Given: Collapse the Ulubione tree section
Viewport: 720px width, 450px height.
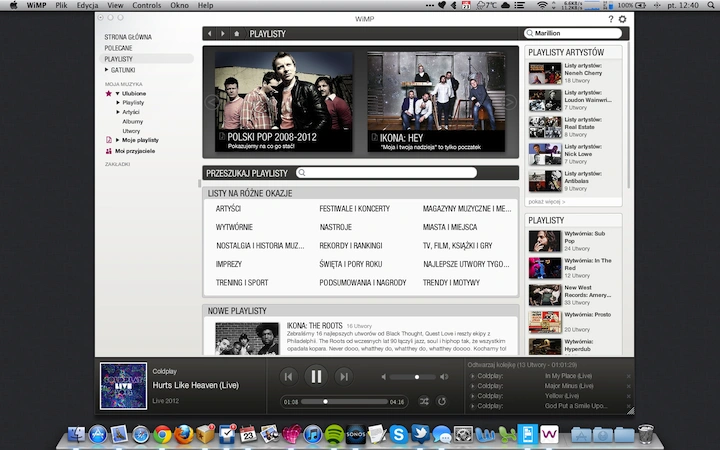Looking at the screenshot, I should click(x=118, y=93).
